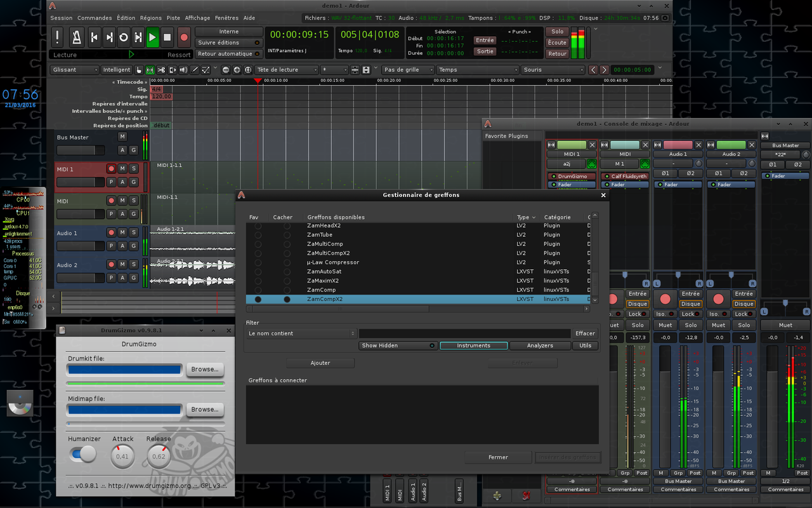Viewport: 812px width, 508px height.
Task: Open the Fenêtres menu
Action: pos(226,18)
